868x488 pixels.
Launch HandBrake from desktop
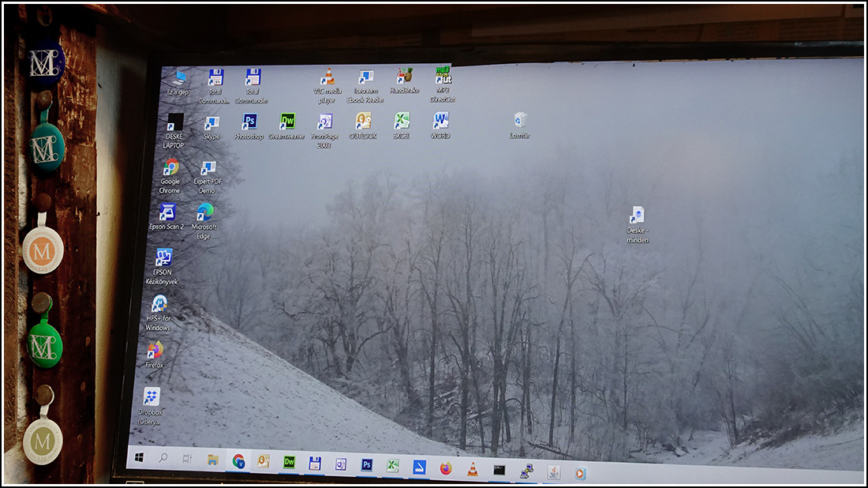pos(405,81)
